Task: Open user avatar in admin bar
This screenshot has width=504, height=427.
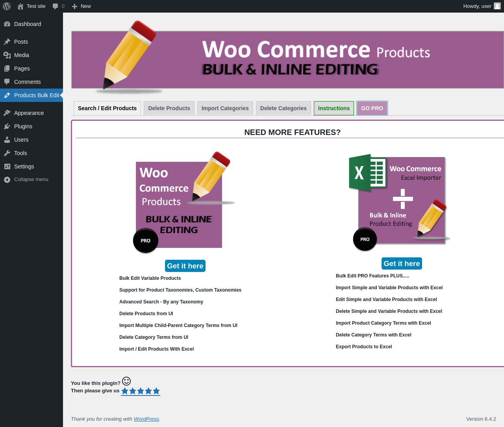Action: pos(497,6)
